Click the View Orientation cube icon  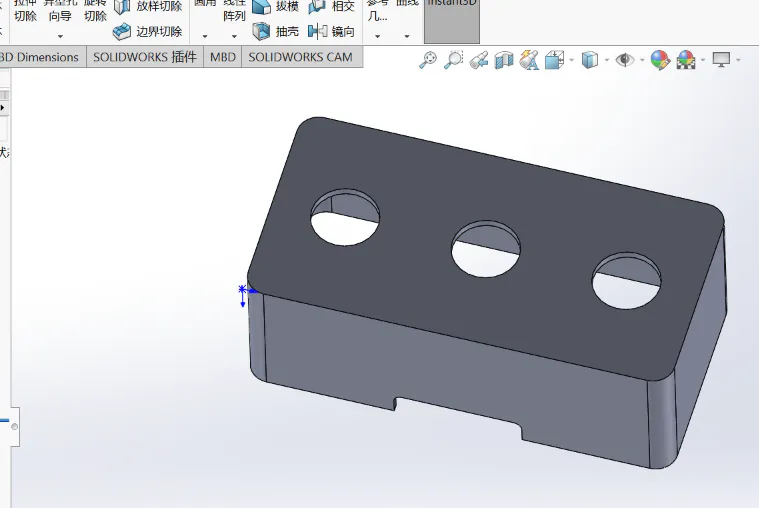click(555, 61)
